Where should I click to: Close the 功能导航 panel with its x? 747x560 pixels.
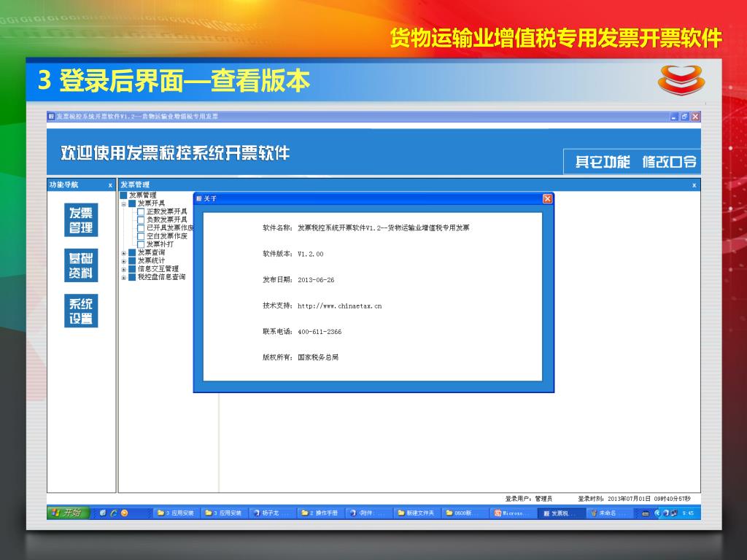pos(110,185)
